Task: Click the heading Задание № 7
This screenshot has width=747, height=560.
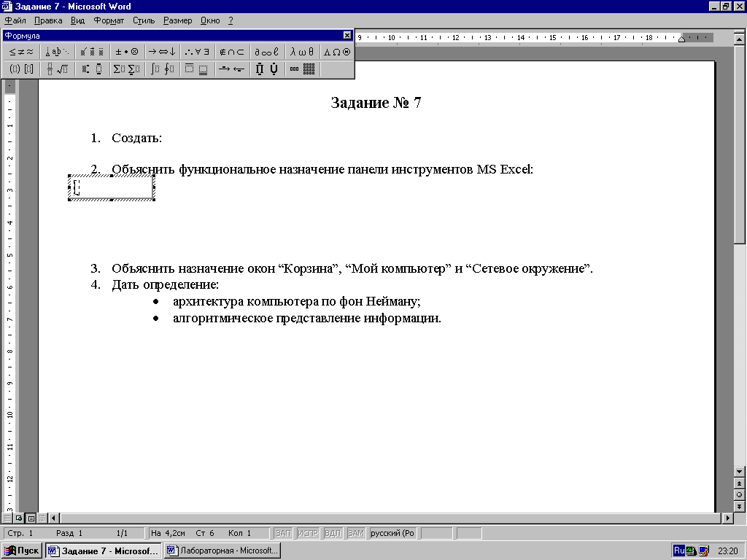Action: click(x=376, y=102)
